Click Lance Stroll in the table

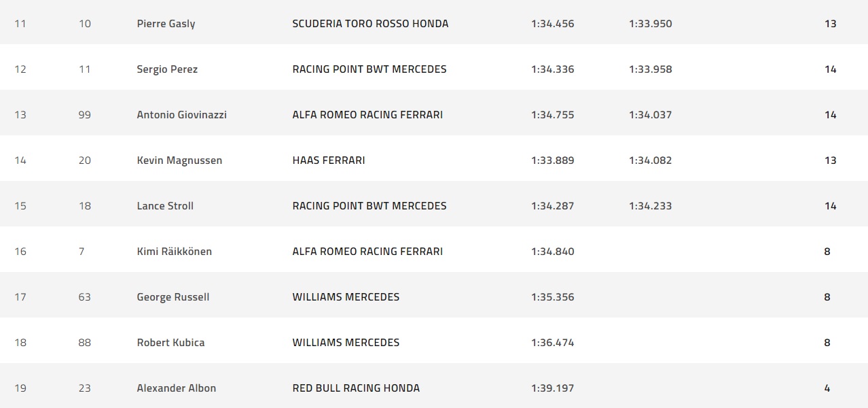pyautogui.click(x=165, y=206)
